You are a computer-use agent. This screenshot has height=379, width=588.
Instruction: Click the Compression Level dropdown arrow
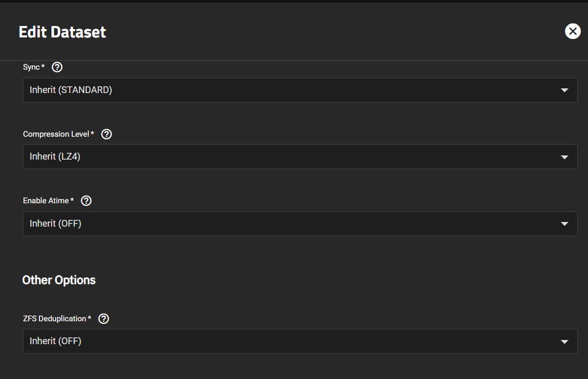coord(565,157)
